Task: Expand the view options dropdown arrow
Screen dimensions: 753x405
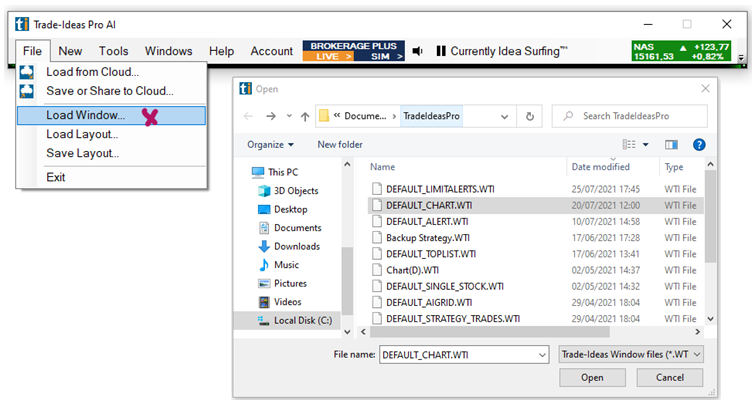Action: pyautogui.click(x=646, y=145)
